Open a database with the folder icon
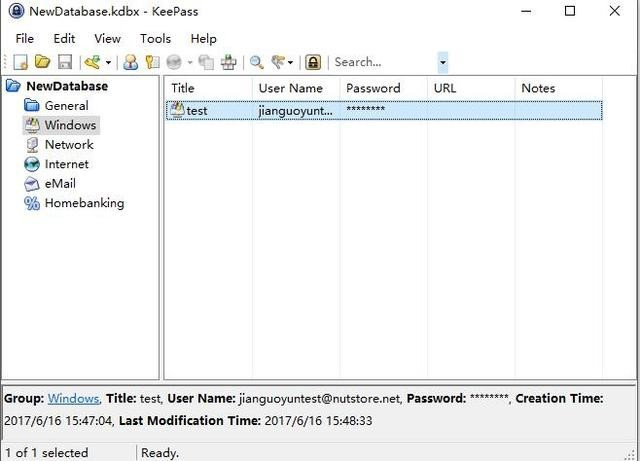This screenshot has width=640, height=461. click(42, 62)
